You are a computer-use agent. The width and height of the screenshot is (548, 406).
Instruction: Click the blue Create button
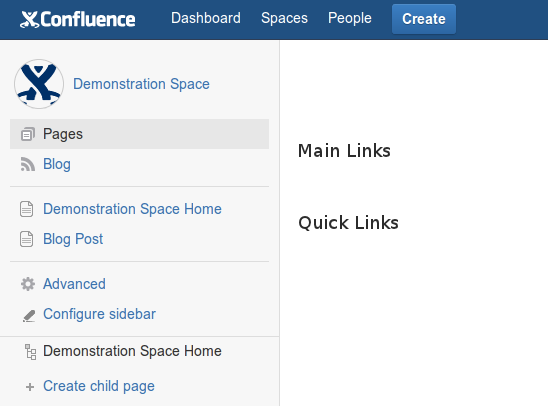click(424, 19)
